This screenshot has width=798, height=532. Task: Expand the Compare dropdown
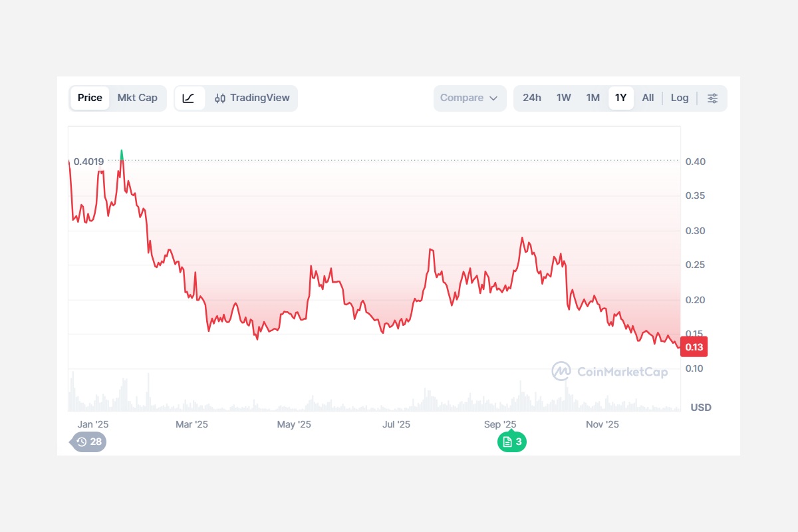tap(469, 98)
